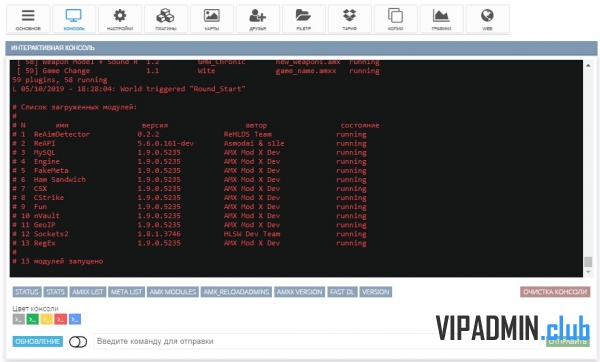Toggle the console auto-update switch

[78, 342]
